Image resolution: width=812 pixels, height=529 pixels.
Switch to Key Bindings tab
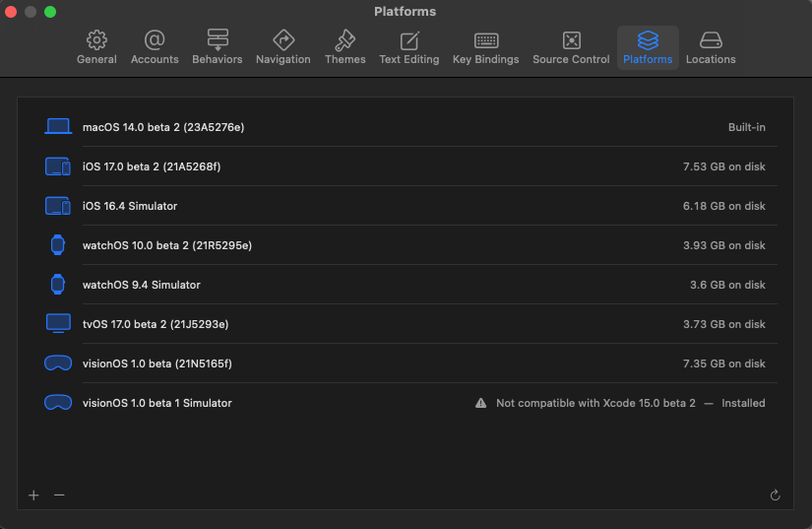coord(485,47)
